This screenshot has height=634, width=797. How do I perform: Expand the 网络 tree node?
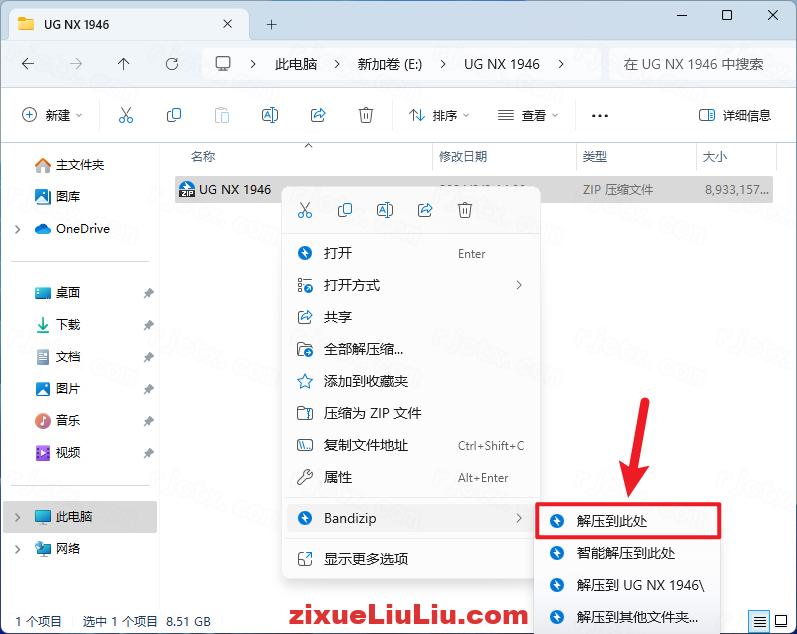click(x=18, y=549)
